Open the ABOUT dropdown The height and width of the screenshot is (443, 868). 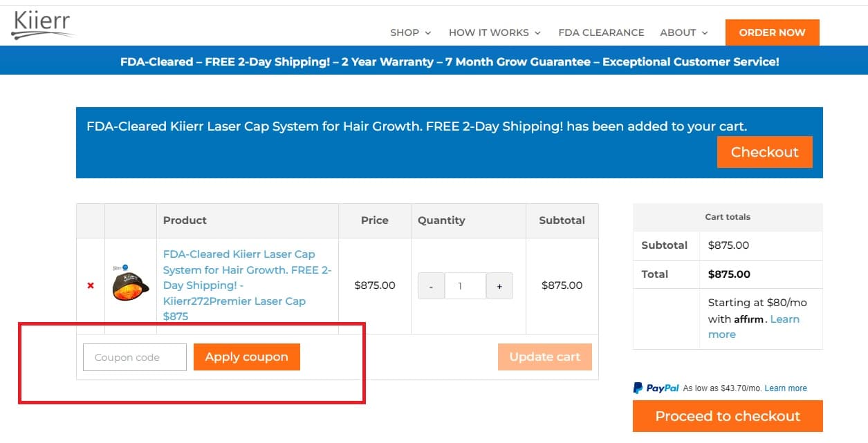(678, 32)
